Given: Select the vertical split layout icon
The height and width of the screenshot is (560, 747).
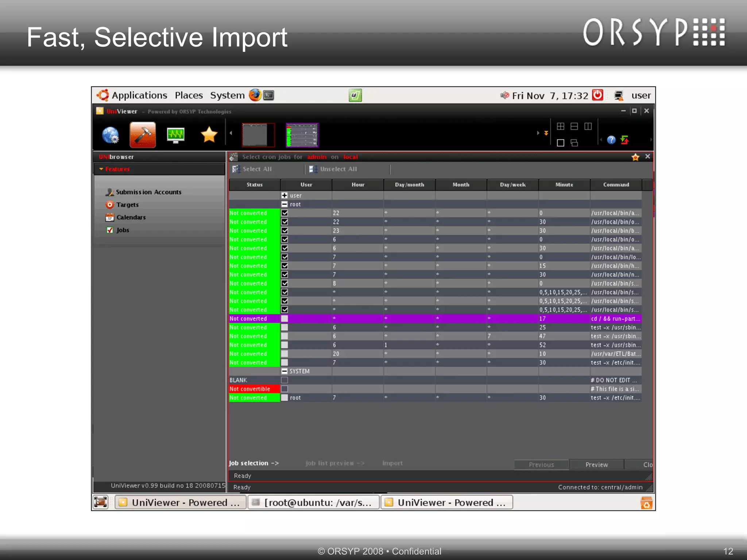Looking at the screenshot, I should pos(588,126).
